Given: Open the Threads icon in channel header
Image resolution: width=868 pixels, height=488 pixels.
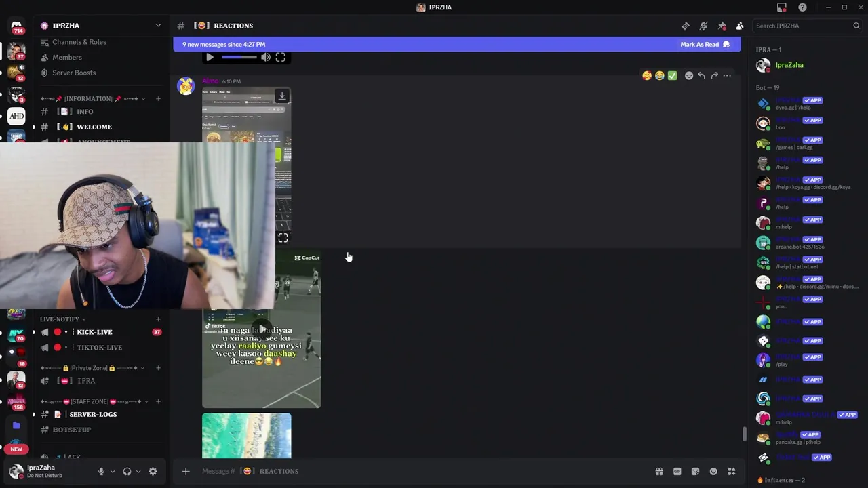Looking at the screenshot, I should (x=686, y=26).
